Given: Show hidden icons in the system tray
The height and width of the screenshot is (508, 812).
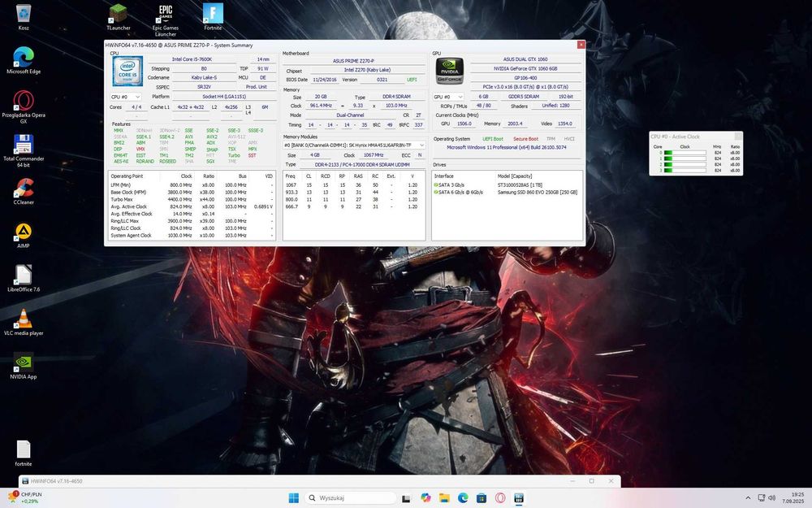Looking at the screenshot, I should coord(747,497).
